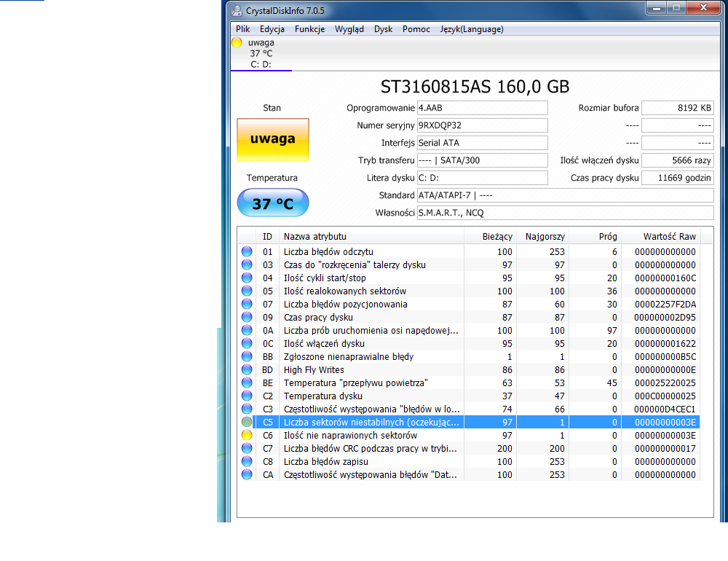The height and width of the screenshot is (561, 728).
Task: Select the uwaga 37 °C C: D: disk tab
Action: [x=261, y=53]
